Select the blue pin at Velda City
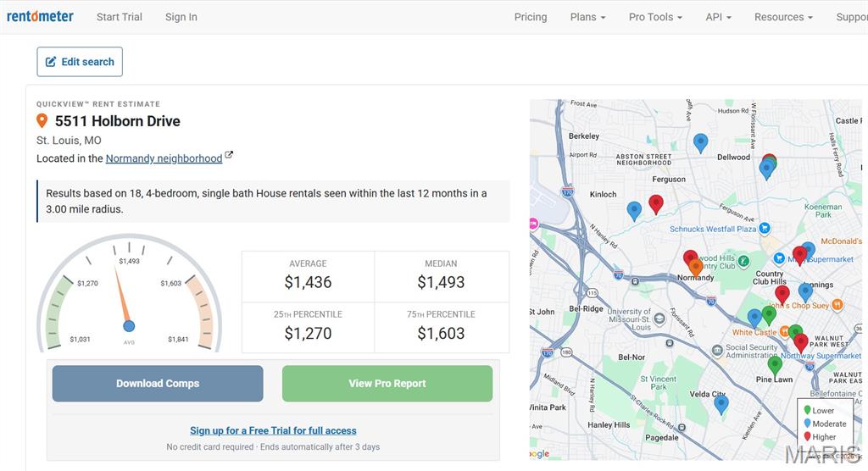868x471 pixels. coord(721,405)
